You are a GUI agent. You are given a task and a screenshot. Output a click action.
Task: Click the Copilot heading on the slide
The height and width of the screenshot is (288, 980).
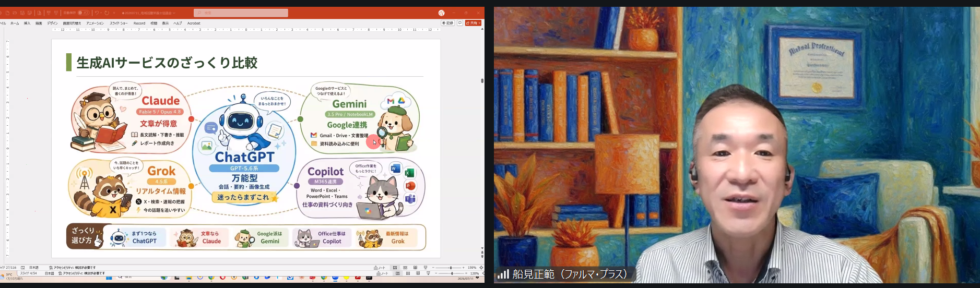pos(326,171)
